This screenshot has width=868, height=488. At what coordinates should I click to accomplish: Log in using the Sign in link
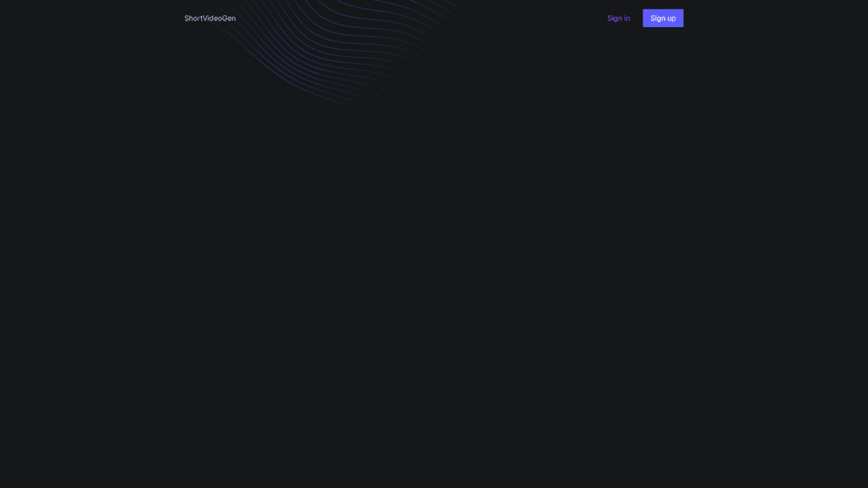pyautogui.click(x=618, y=19)
